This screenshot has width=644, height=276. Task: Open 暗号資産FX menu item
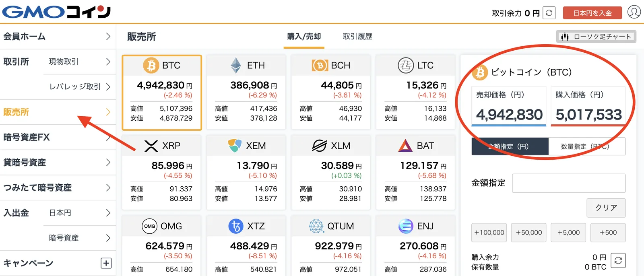coord(58,137)
